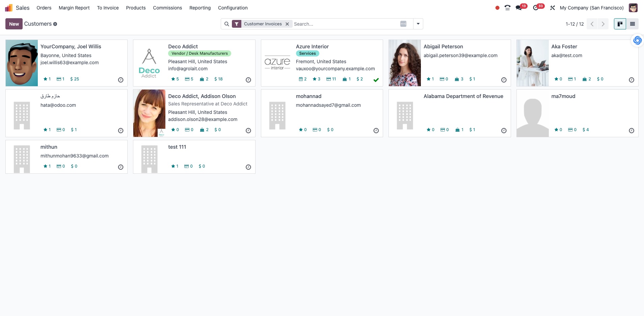Click activity clock on mithun card
This screenshot has height=316, width=644.
click(120, 167)
